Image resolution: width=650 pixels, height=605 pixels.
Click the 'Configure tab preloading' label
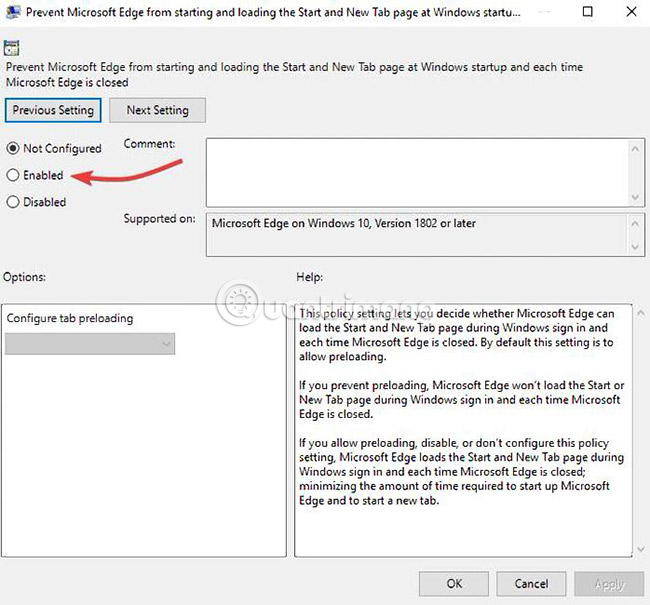coord(70,318)
